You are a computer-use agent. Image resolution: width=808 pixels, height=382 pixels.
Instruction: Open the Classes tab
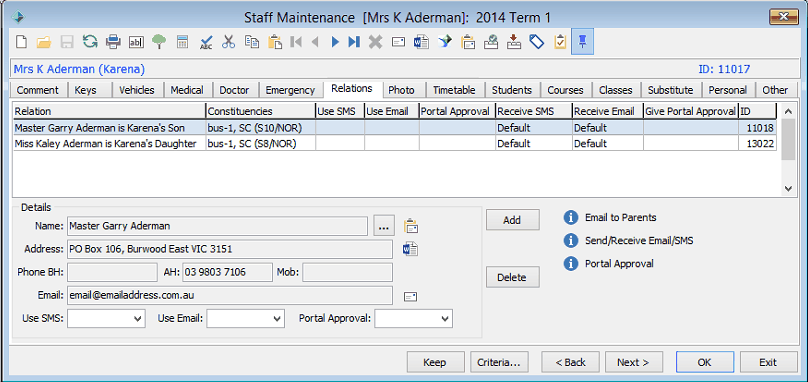point(615,90)
